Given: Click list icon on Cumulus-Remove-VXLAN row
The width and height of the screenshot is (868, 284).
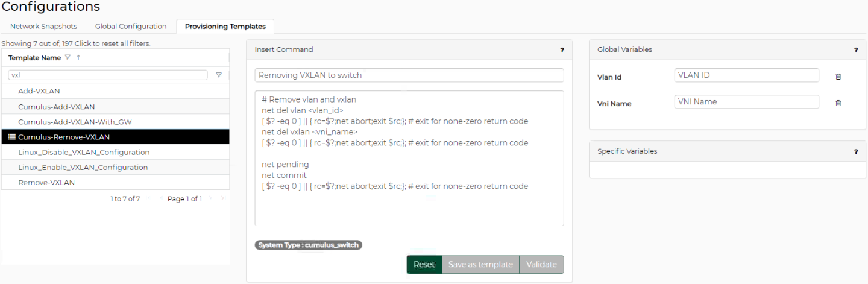Looking at the screenshot, I should (12, 137).
